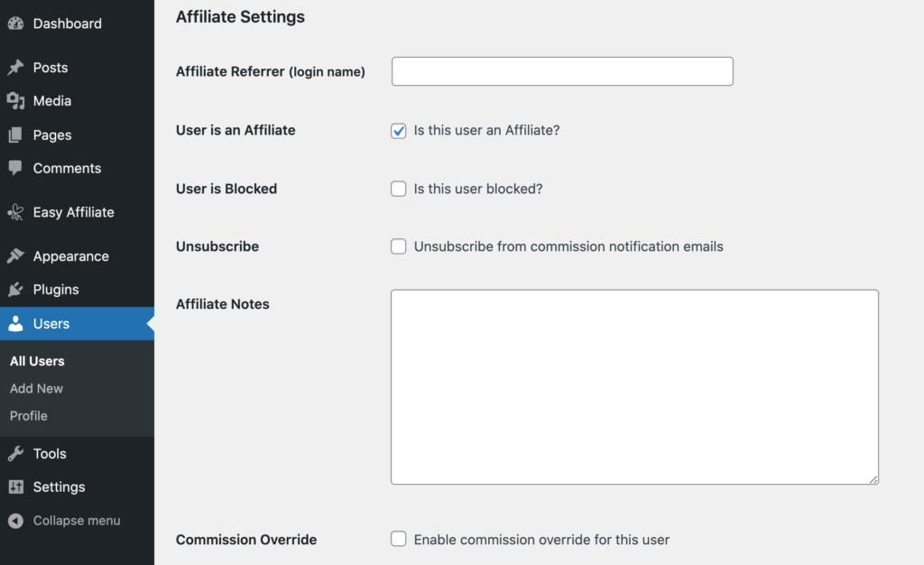Click inside the Affiliate Referrer field
The height and width of the screenshot is (565, 924).
(x=561, y=70)
